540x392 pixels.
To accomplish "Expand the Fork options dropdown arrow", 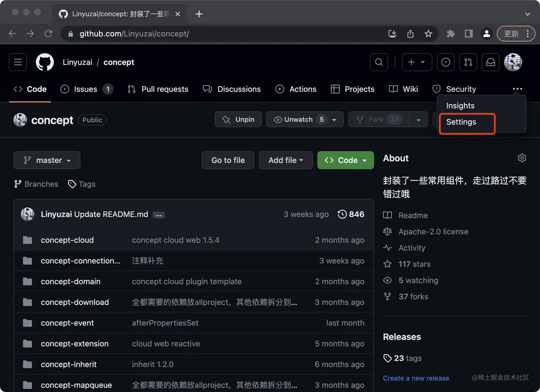I will [419, 120].
